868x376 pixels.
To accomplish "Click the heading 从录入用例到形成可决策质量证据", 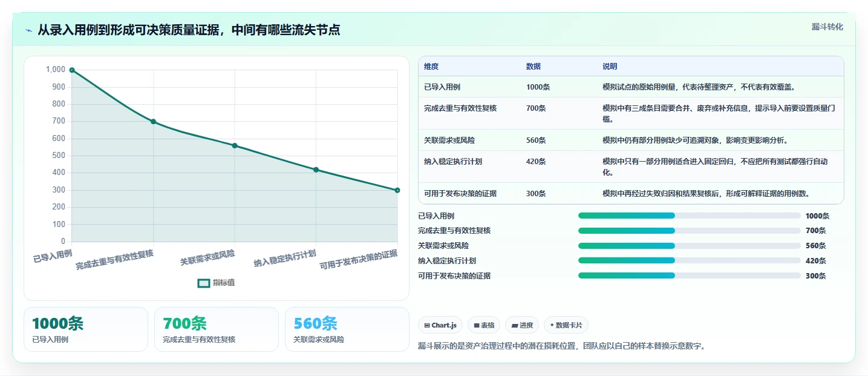I will click(x=189, y=30).
